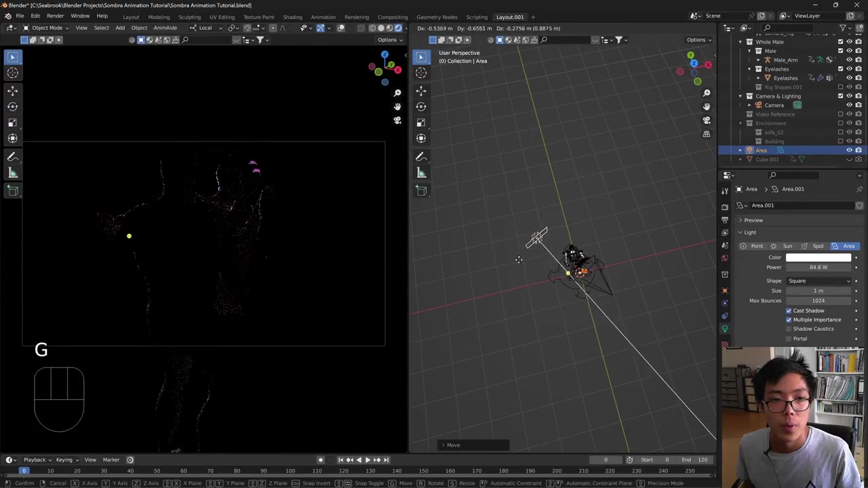Select the Move tool in left viewport

pos(12,90)
